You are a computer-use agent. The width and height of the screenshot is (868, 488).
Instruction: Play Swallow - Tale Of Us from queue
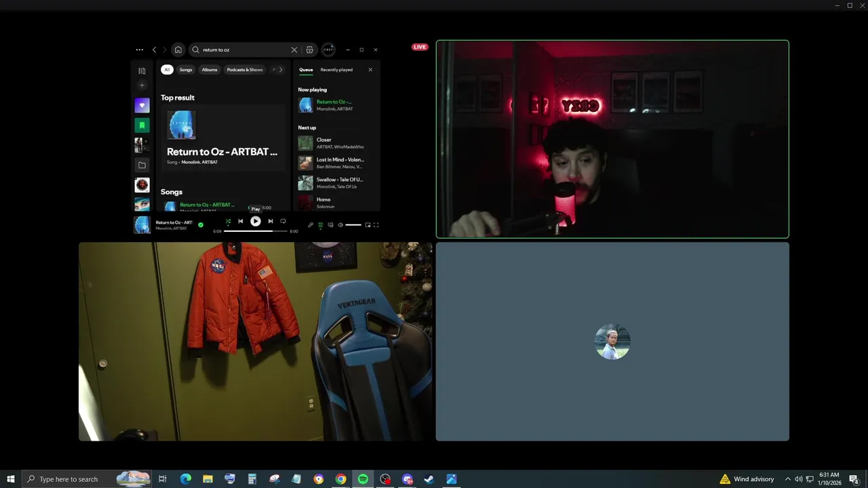coord(337,183)
